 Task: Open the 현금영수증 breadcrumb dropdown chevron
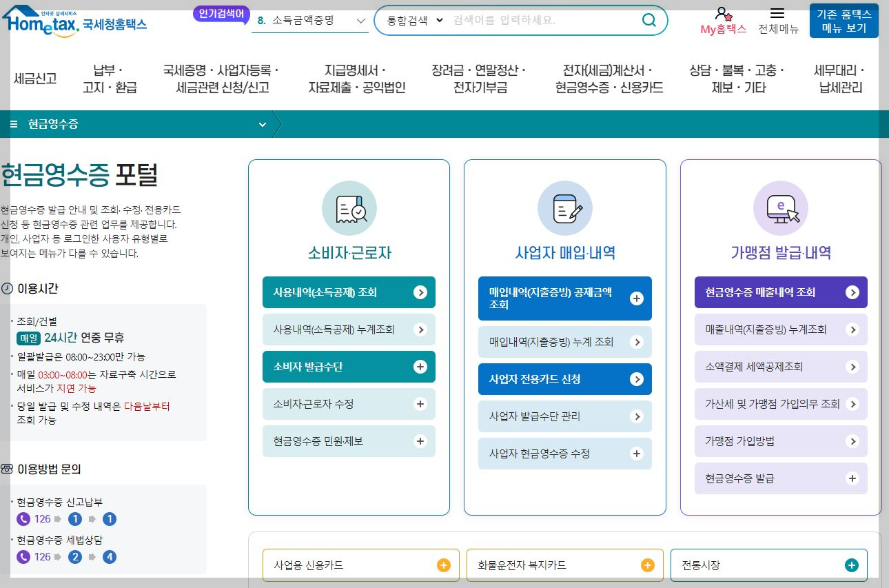coord(262,125)
